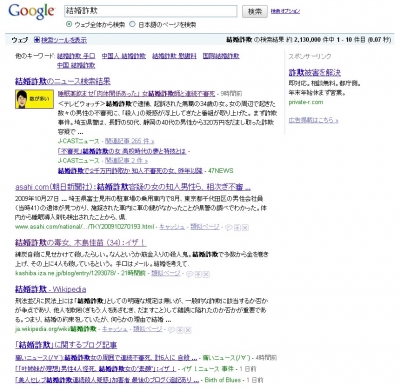
Task: Click the yellow news thumbnail image
Action: pos(34,99)
